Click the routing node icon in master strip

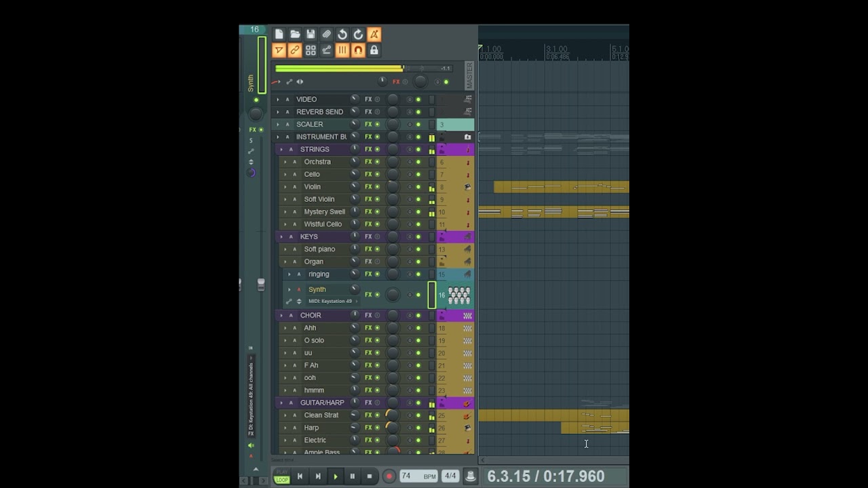[x=289, y=82]
